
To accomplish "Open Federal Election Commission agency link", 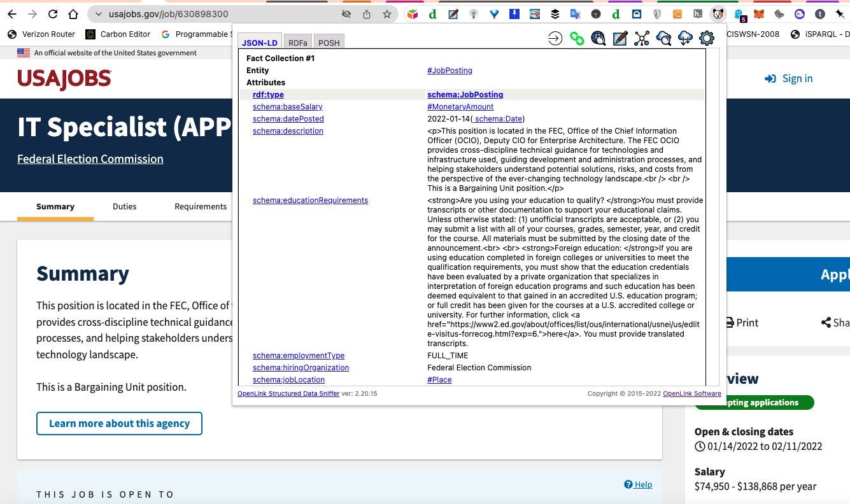I will (x=90, y=159).
